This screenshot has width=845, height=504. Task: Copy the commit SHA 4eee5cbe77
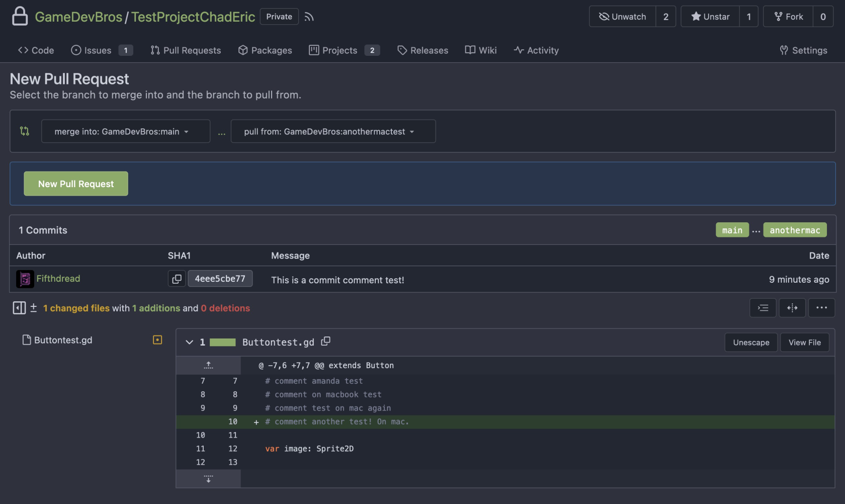point(177,279)
